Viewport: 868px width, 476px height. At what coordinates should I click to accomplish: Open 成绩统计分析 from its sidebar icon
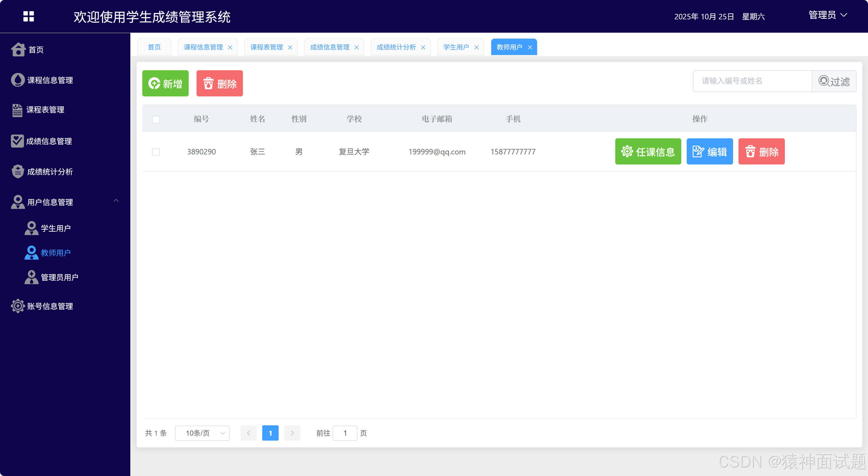[x=18, y=171]
